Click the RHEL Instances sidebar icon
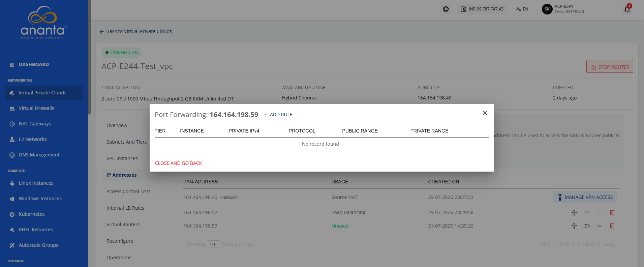Viewport: 644px width, 267px height. pos(12,230)
